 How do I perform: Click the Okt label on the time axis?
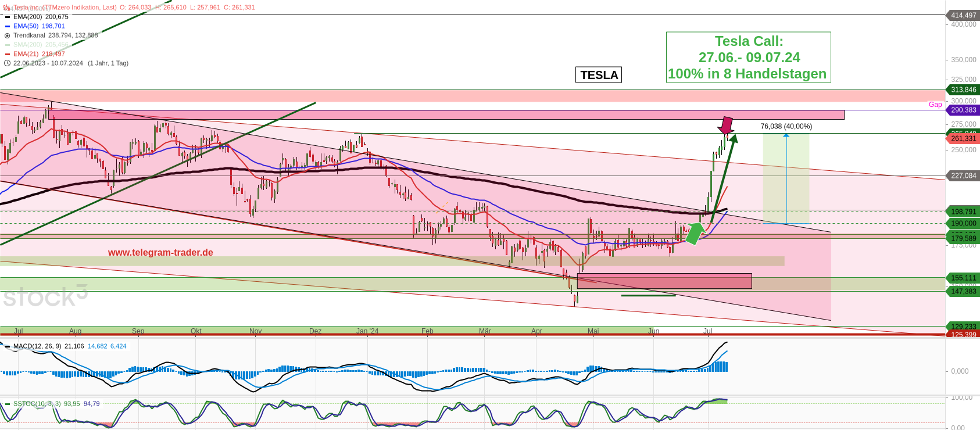196,331
